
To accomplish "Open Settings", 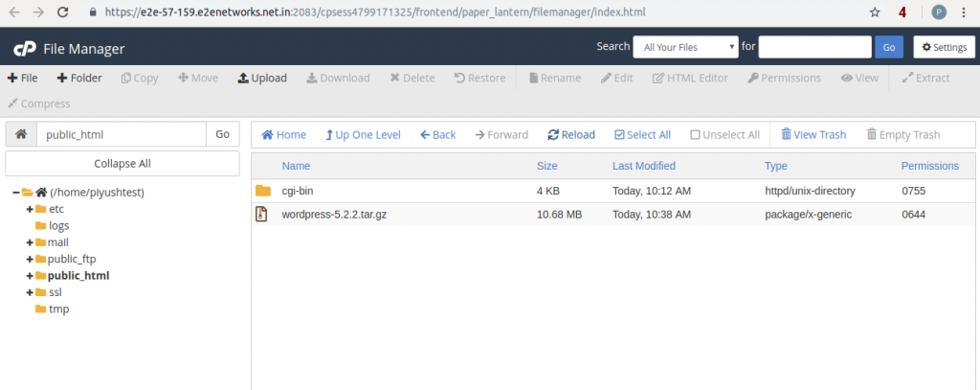I will 945,47.
